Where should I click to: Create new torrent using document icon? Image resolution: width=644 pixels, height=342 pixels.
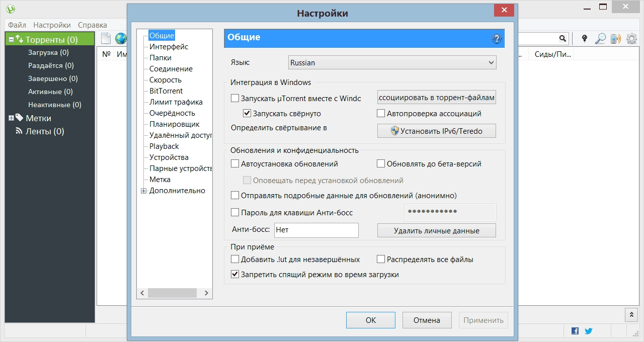coord(105,38)
